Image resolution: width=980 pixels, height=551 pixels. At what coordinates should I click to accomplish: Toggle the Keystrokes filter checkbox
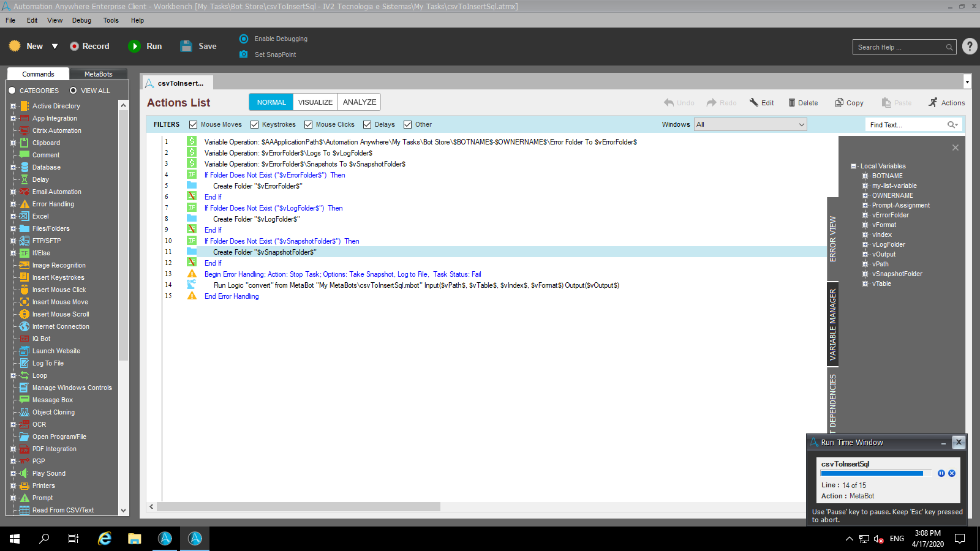click(x=255, y=125)
